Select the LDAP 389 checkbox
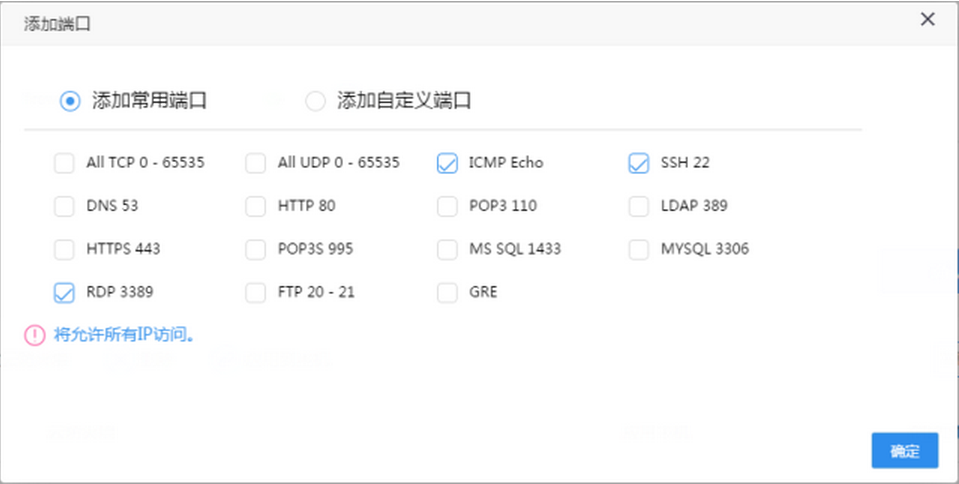Image resolution: width=959 pixels, height=484 pixels. click(x=639, y=206)
